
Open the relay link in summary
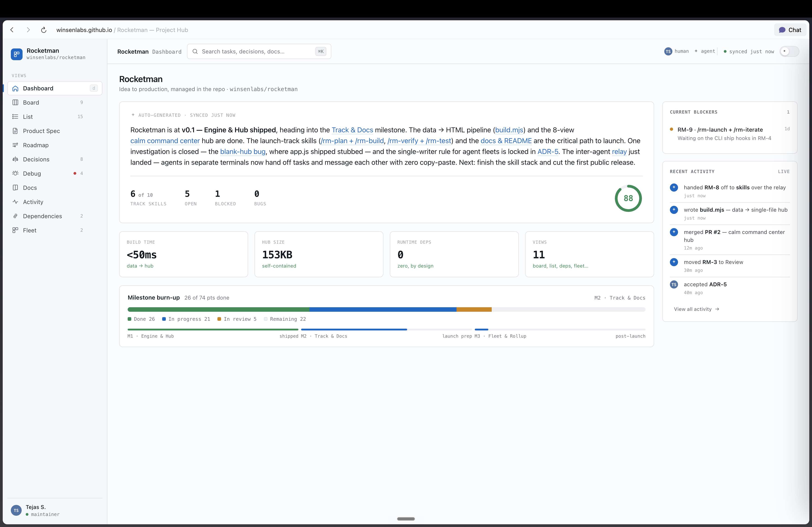click(619, 152)
